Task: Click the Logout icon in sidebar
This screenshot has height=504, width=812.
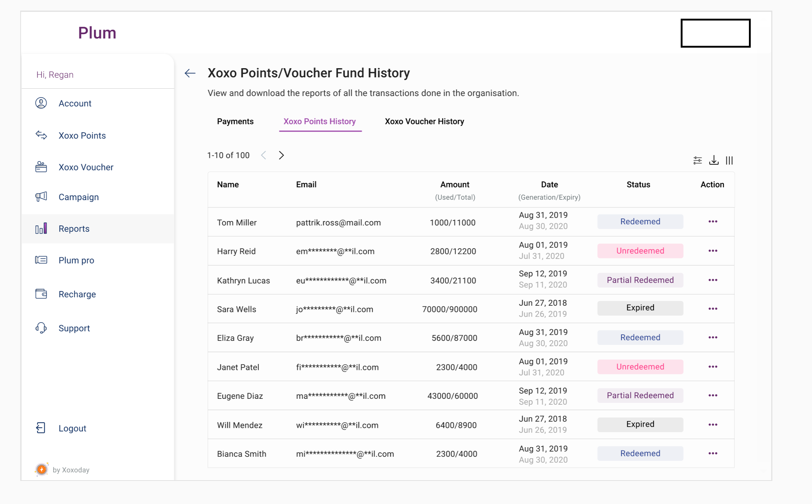Action: pos(41,428)
